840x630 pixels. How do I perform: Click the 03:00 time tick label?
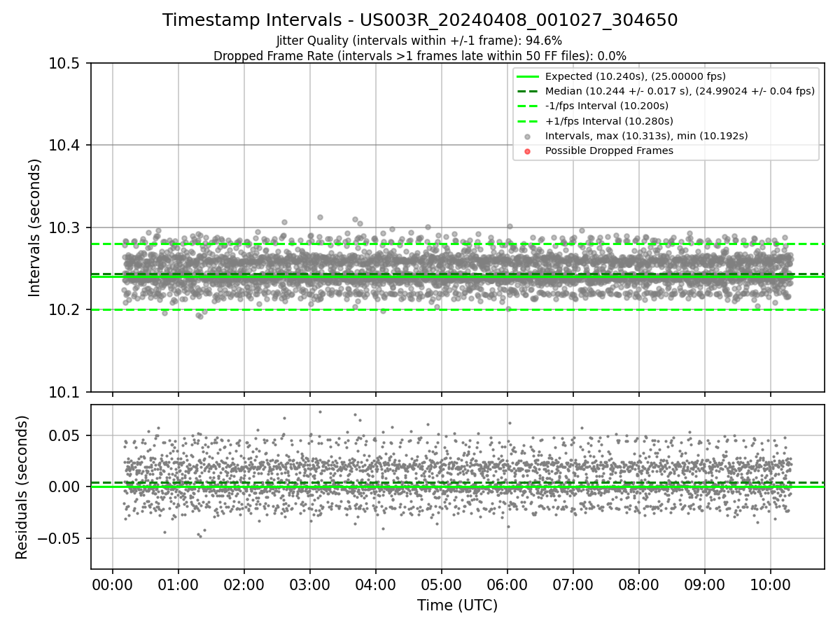pyautogui.click(x=310, y=583)
